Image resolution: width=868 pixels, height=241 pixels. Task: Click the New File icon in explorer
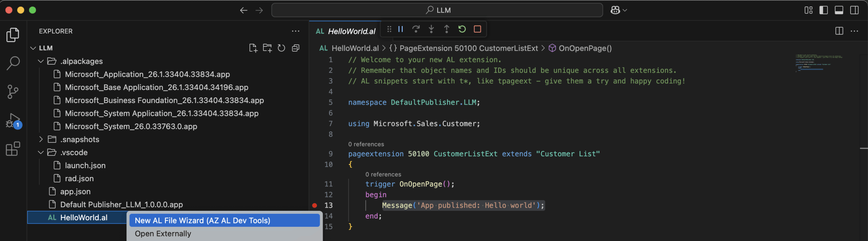(253, 48)
